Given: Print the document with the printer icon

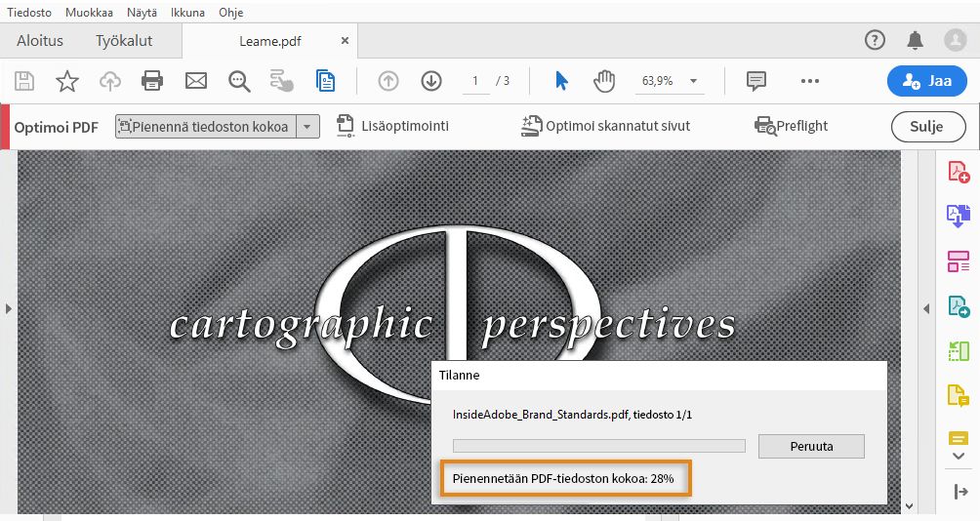Looking at the screenshot, I should [152, 81].
